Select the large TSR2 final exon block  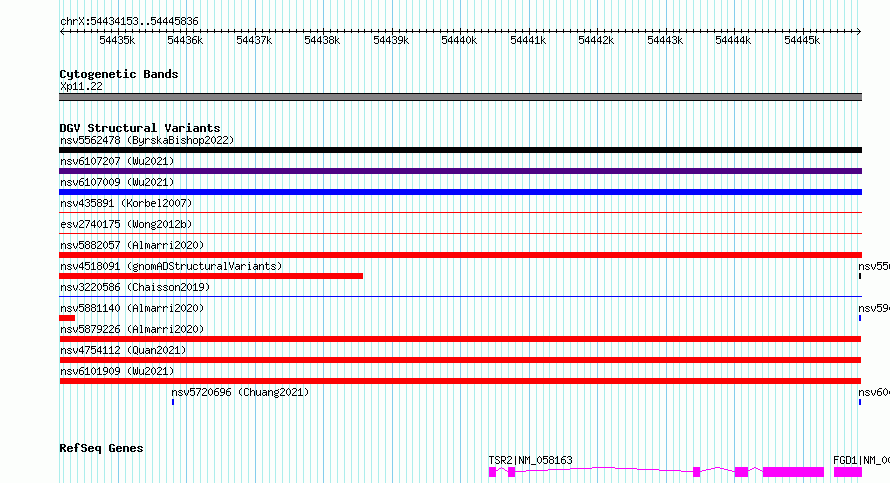793,472
